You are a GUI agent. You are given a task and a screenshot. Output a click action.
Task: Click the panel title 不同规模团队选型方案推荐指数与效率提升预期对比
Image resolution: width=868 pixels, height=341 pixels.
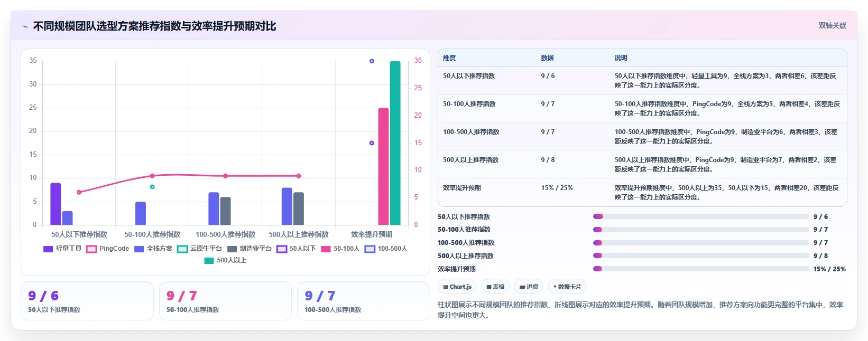(x=154, y=26)
